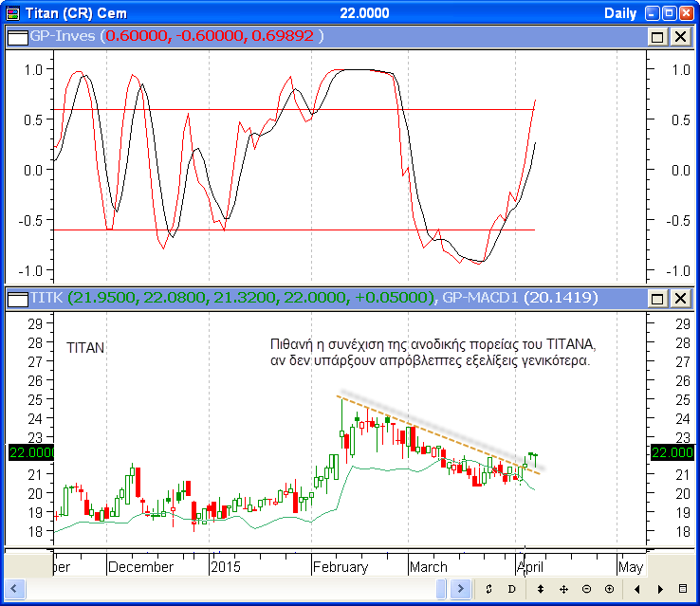The image size is (700, 606).
Task: Click the TITK pane menu icon
Action: [x=18, y=299]
